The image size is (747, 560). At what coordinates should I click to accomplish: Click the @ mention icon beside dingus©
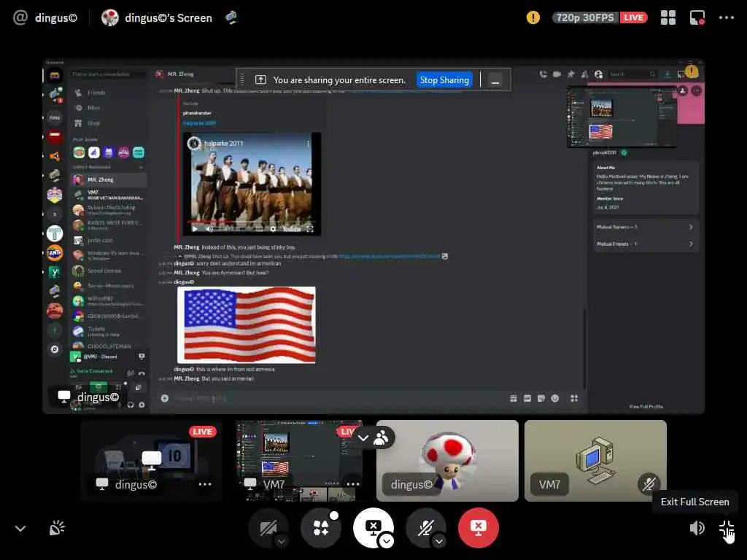coord(20,18)
